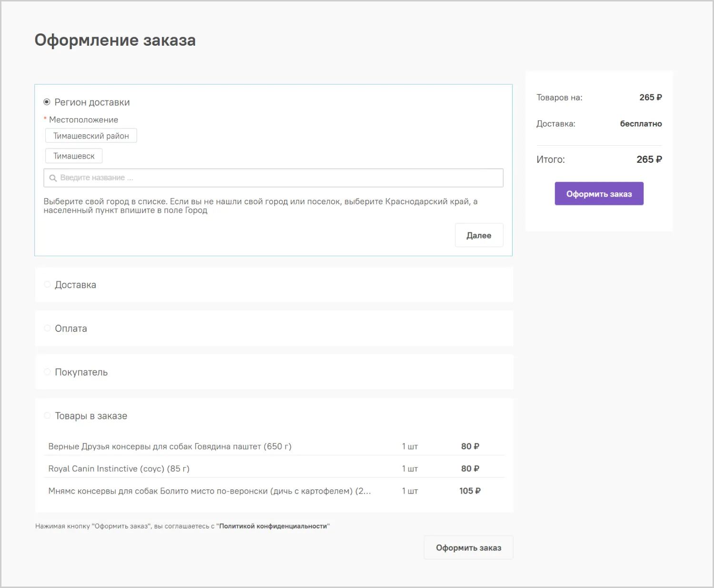This screenshot has height=588, width=714.
Task: Click the purple Оформить заказ button
Action: tap(599, 194)
